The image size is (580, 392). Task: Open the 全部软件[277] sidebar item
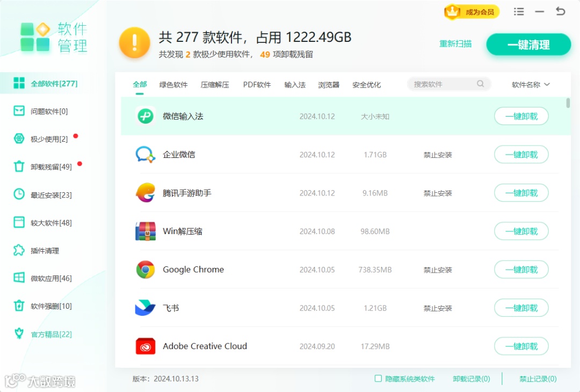53,83
